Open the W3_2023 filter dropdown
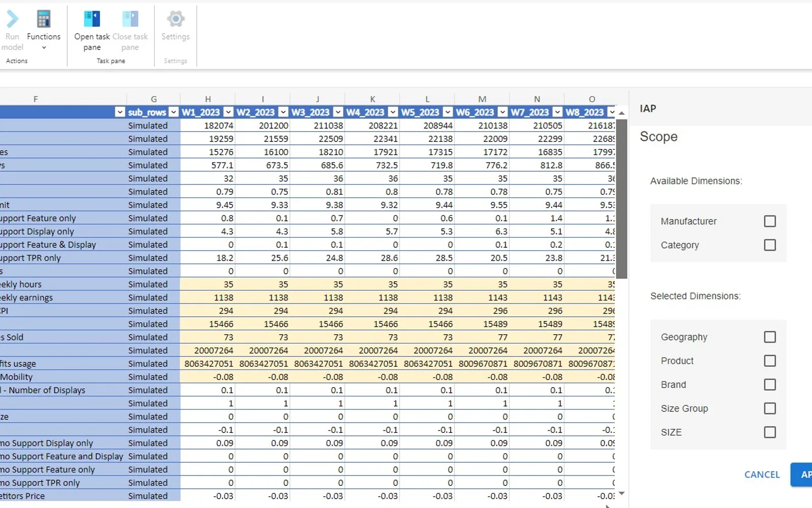This screenshot has height=508, width=812. coord(338,112)
